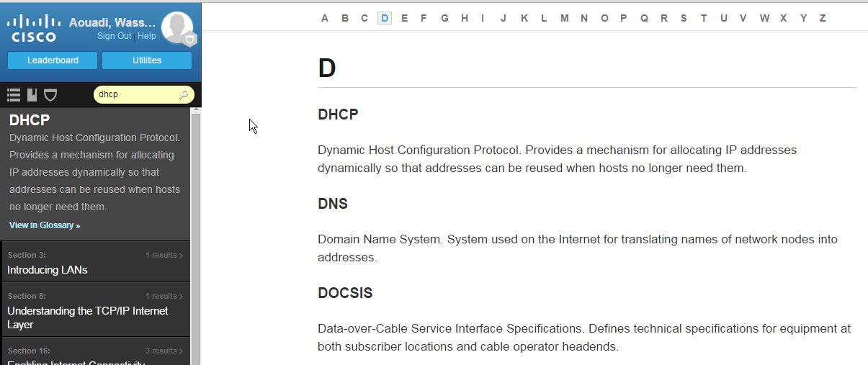The image size is (868, 365).
Task: Jump to letter S in glossary index
Action: coord(684,18)
